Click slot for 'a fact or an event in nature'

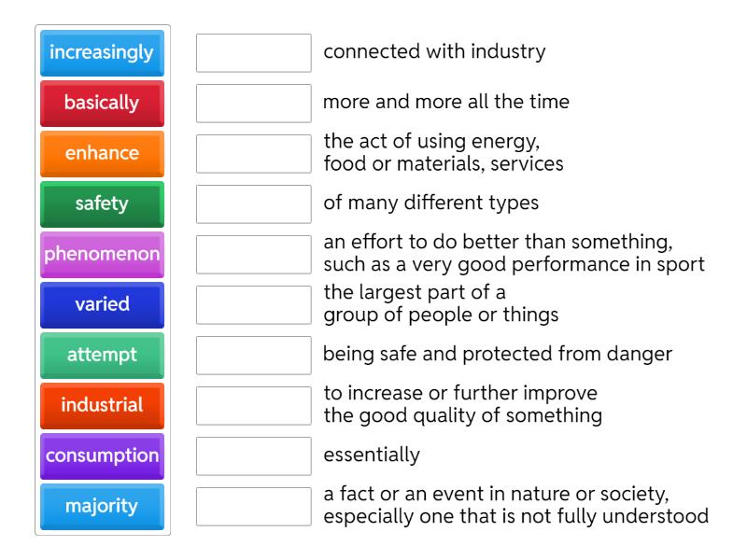[254, 507]
